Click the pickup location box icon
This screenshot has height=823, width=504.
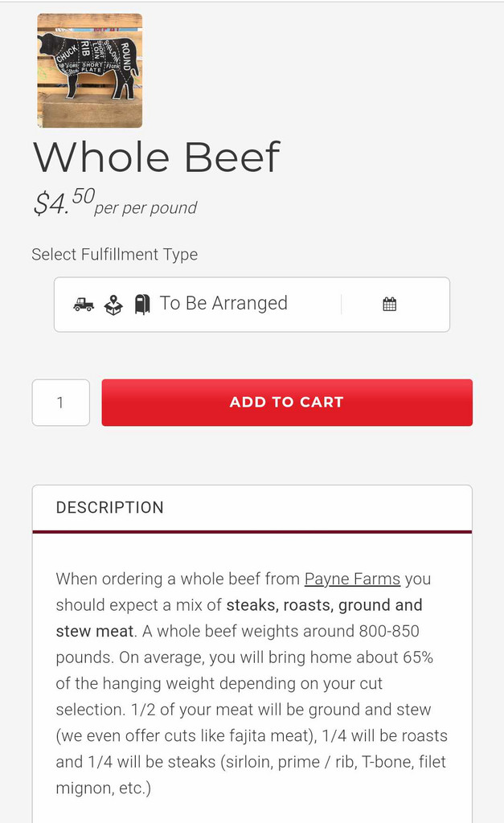pos(113,305)
